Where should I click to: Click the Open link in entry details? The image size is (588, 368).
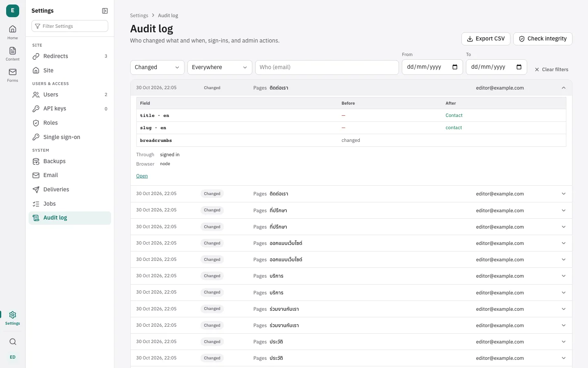[142, 176]
